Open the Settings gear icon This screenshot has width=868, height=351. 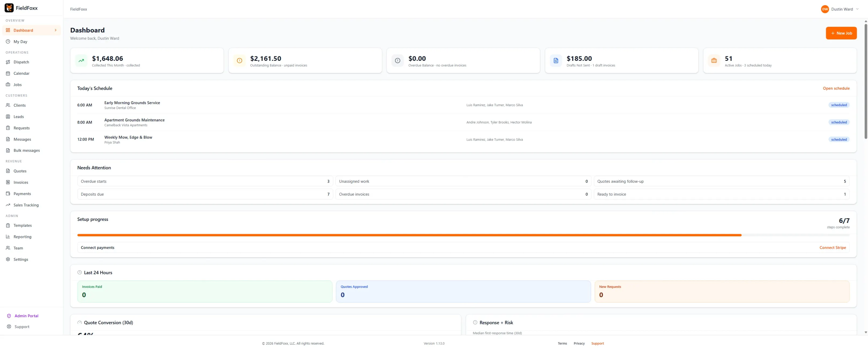[8, 259]
